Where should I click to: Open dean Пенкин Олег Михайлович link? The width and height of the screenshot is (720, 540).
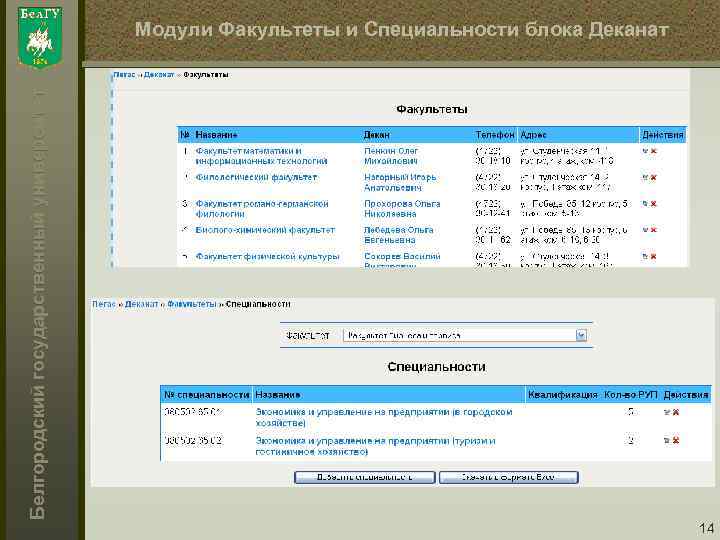391,156
